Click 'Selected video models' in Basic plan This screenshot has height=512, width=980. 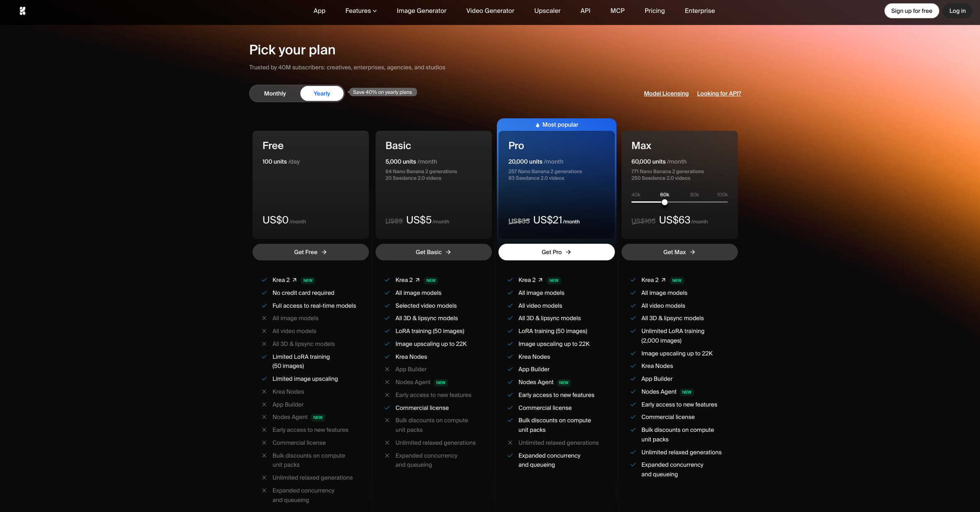426,306
